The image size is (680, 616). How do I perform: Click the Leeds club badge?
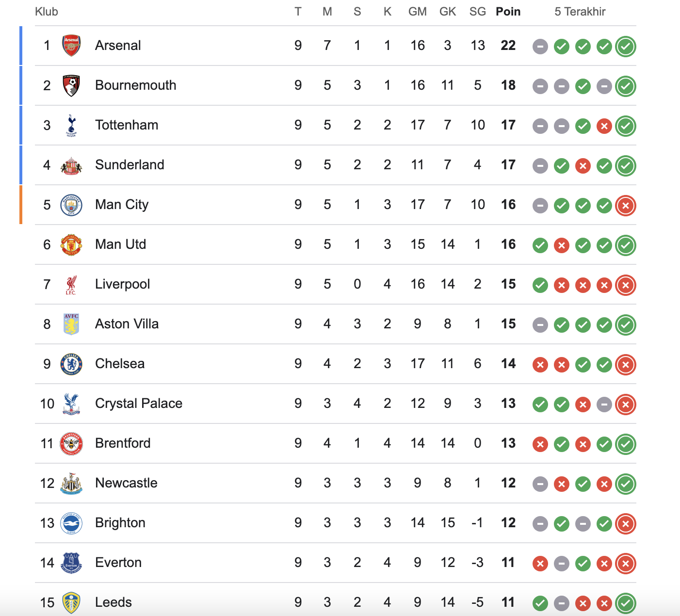click(x=71, y=602)
